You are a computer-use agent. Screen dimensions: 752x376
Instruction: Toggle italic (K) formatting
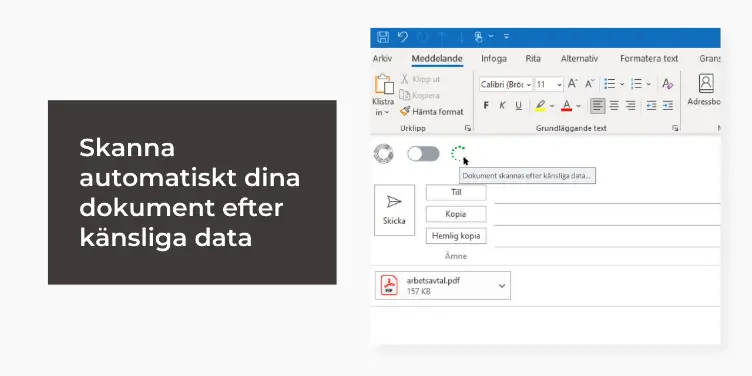502,106
